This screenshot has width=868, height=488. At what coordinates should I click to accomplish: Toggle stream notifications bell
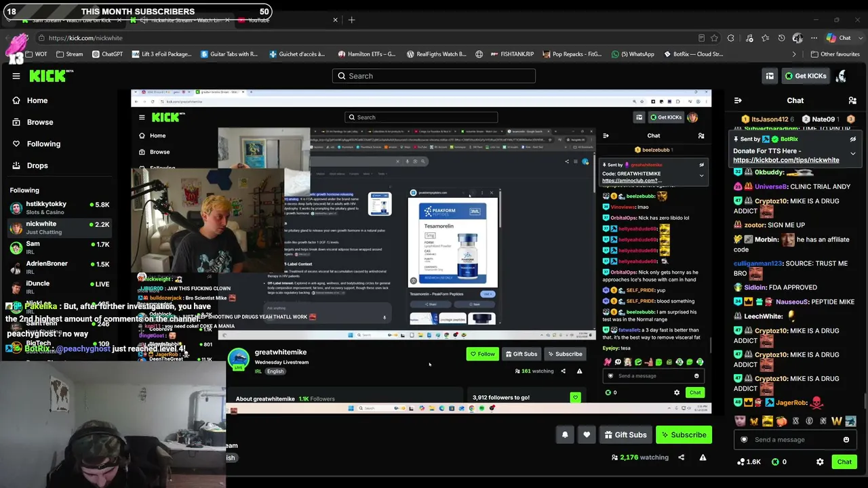(x=565, y=434)
